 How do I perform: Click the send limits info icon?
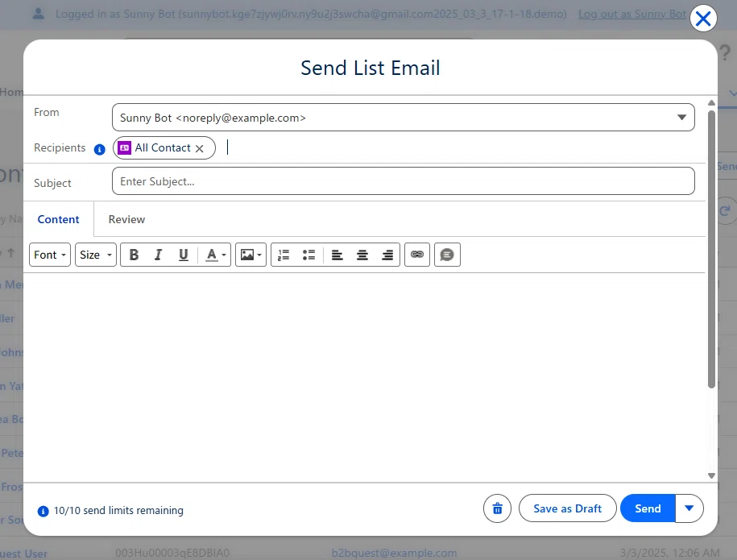[43, 511]
